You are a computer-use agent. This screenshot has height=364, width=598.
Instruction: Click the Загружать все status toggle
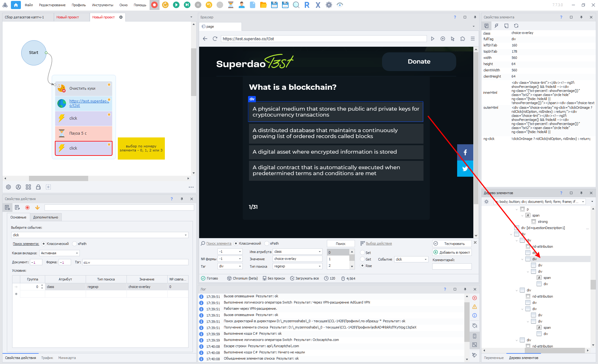click(304, 278)
